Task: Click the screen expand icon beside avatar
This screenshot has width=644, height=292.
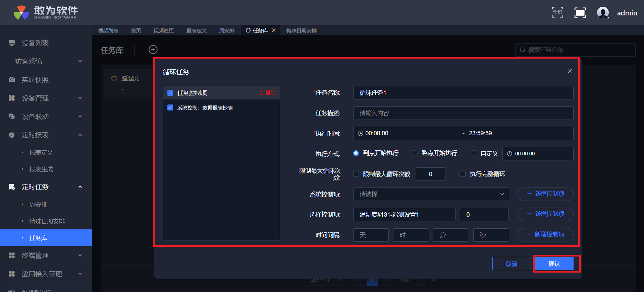Action: (580, 13)
